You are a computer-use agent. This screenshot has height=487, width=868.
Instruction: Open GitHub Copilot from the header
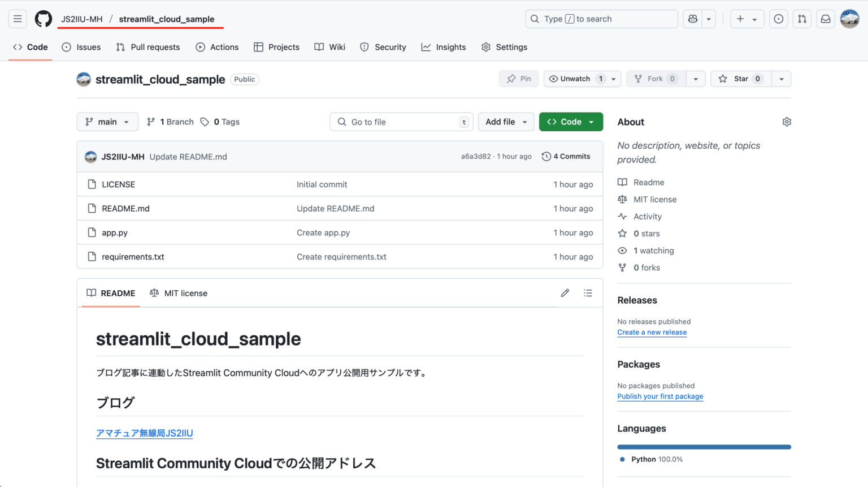coord(692,19)
